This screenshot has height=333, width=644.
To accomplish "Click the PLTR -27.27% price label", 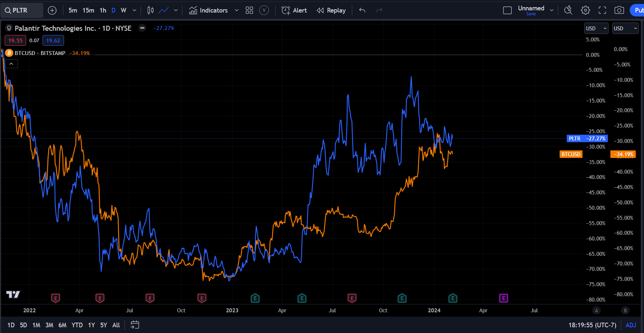I will click(x=587, y=138).
